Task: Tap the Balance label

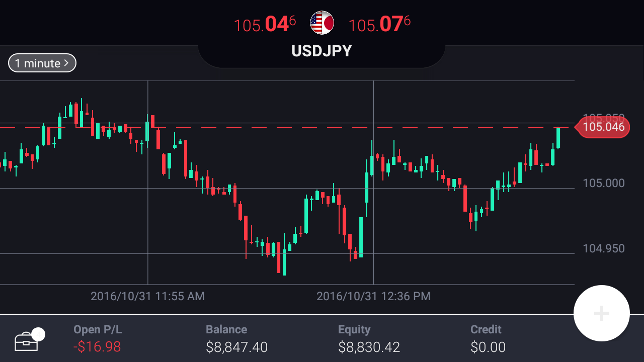Action: [226, 330]
